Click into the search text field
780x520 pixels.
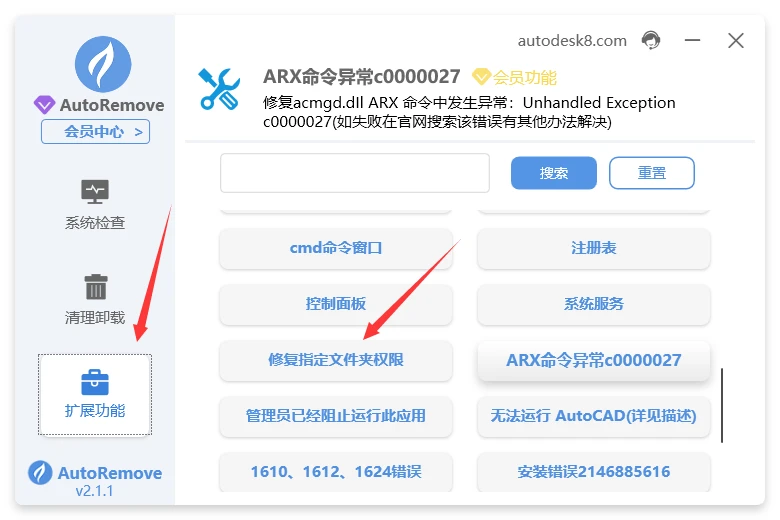(355, 173)
